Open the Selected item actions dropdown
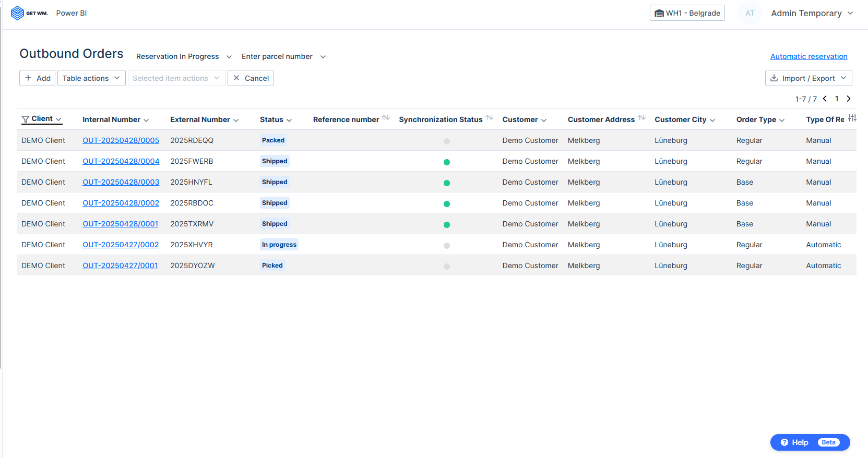868x458 pixels. (x=176, y=78)
